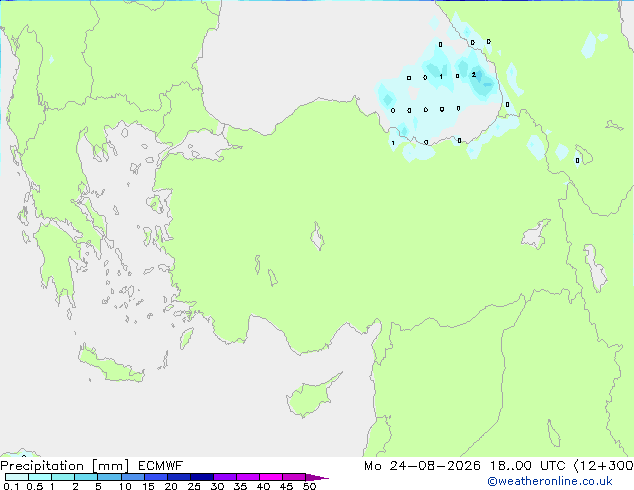Viewport: 634px width, 490px height.
Task: Click the '35' legend scale label
Action: point(240,486)
